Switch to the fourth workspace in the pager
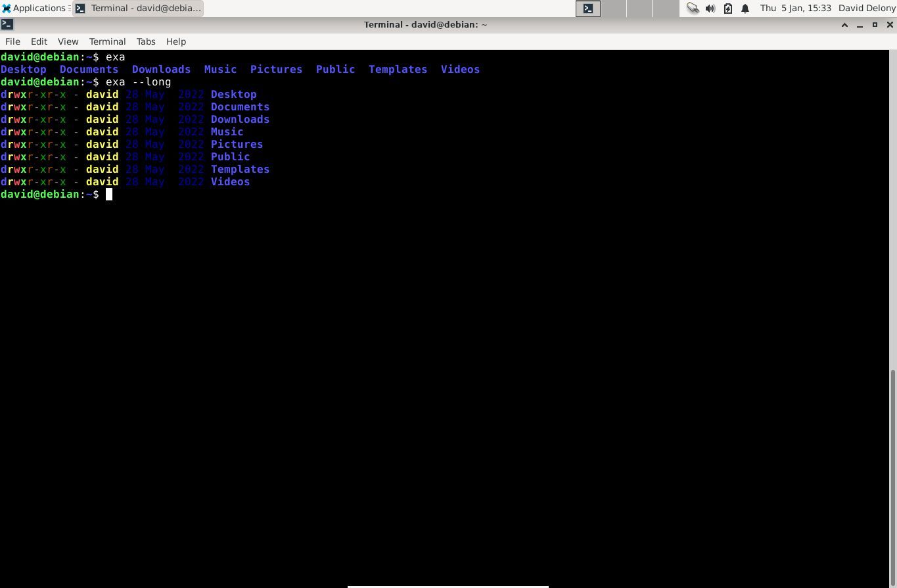The image size is (897, 588). pyautogui.click(x=666, y=9)
